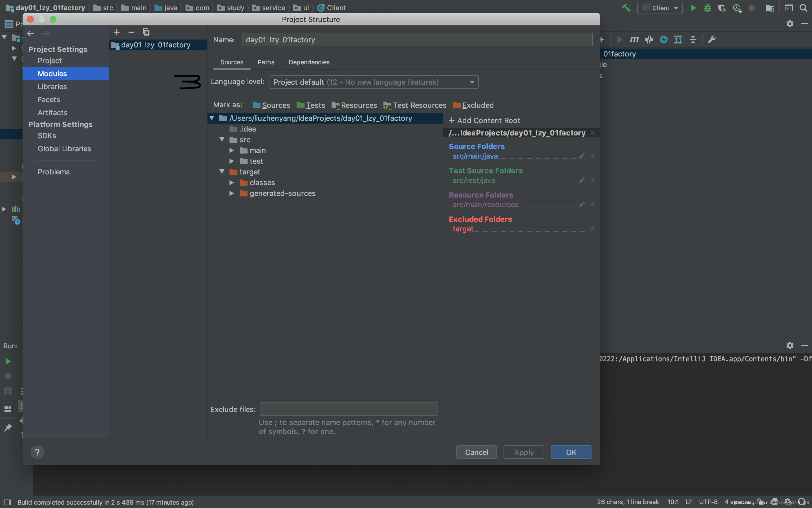Open the Search Everywhere magnifier
This screenshot has width=812, height=508.
coord(803,8)
